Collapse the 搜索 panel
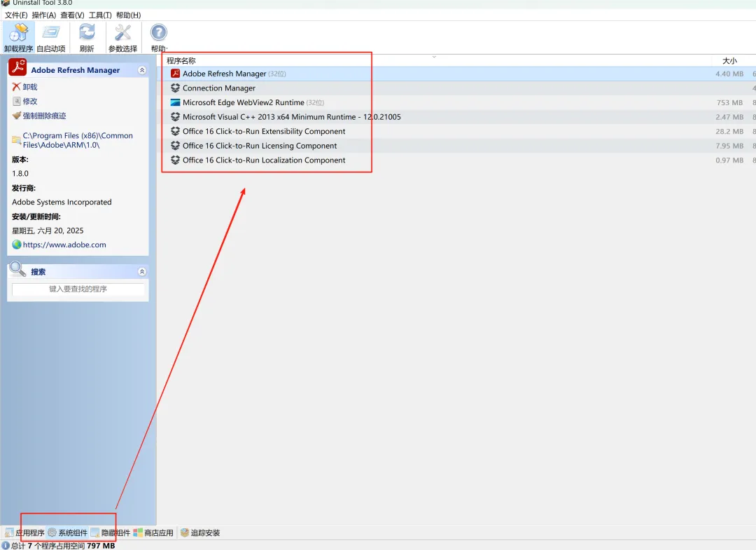The image size is (756, 550). pyautogui.click(x=141, y=272)
